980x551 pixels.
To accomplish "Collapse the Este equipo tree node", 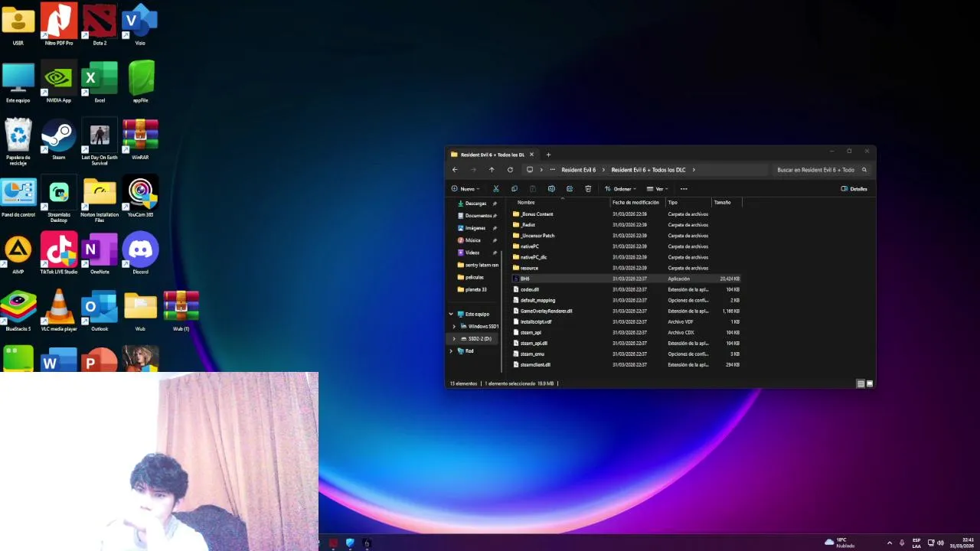I will tap(451, 314).
